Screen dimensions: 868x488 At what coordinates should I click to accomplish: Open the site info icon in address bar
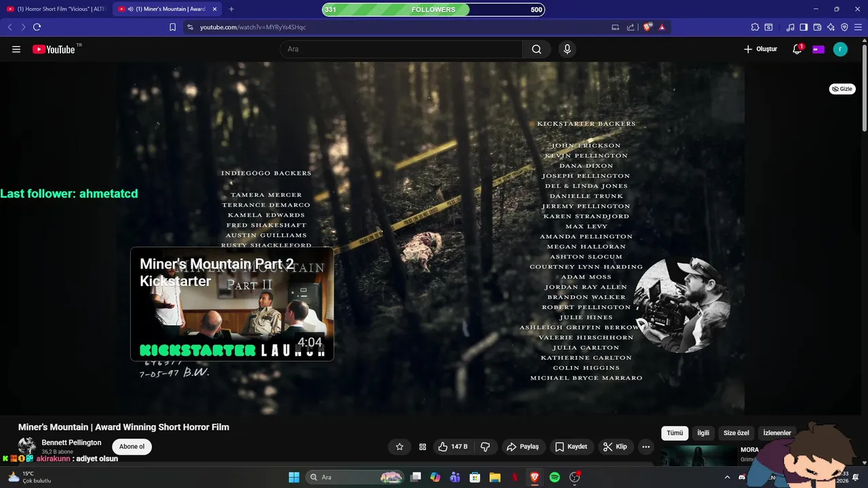[190, 27]
